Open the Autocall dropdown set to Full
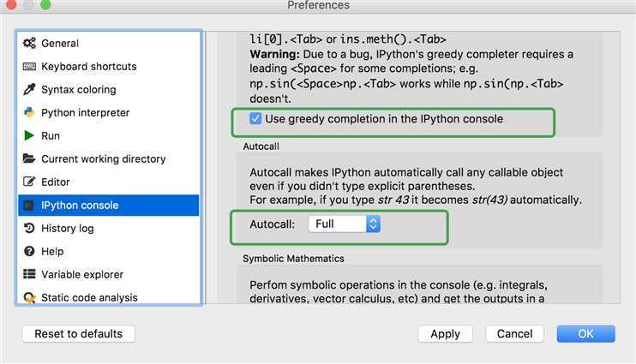 coord(345,224)
